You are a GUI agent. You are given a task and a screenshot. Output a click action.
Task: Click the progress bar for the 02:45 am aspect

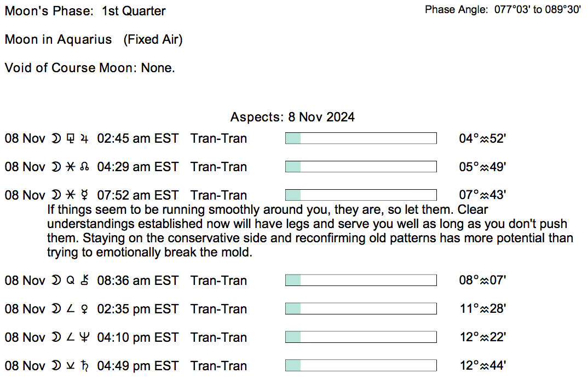click(361, 138)
